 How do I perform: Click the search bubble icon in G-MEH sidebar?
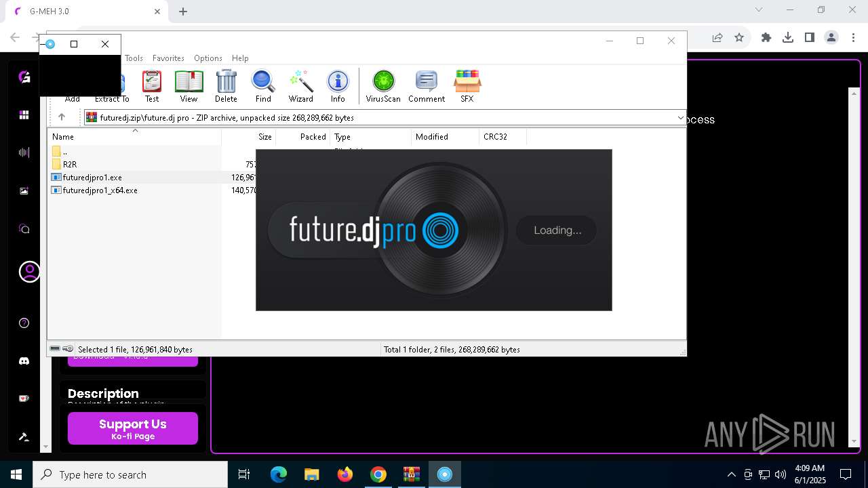click(24, 229)
